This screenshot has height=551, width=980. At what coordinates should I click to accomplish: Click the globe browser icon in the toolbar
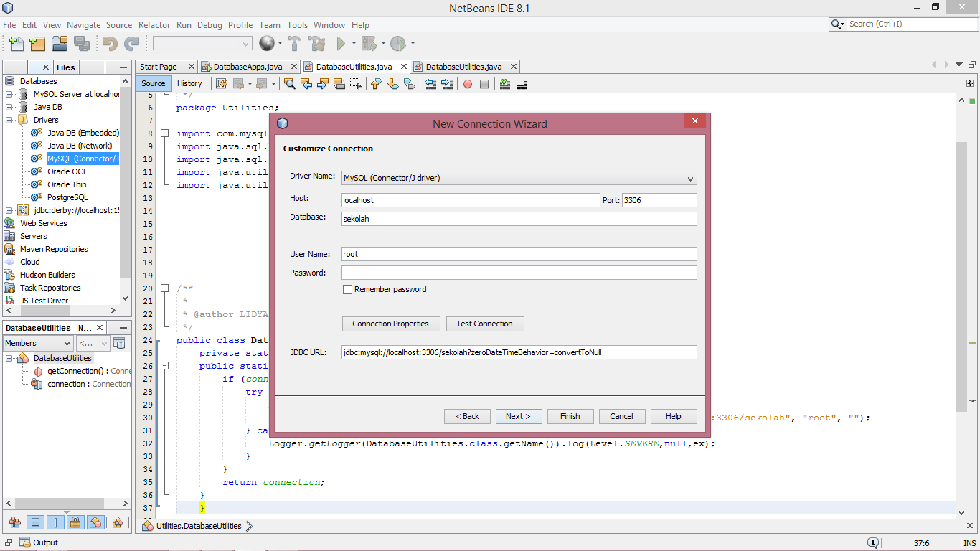(267, 44)
